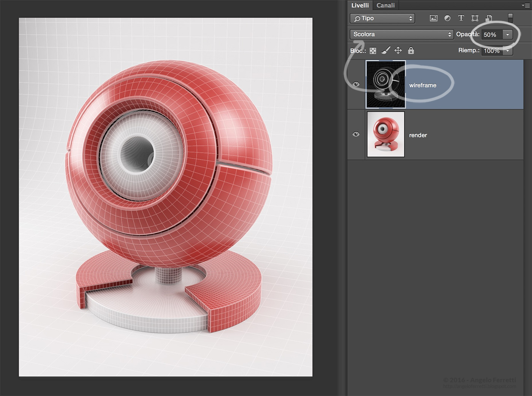Lock all padlock icon
532x396 pixels.
pyautogui.click(x=411, y=50)
